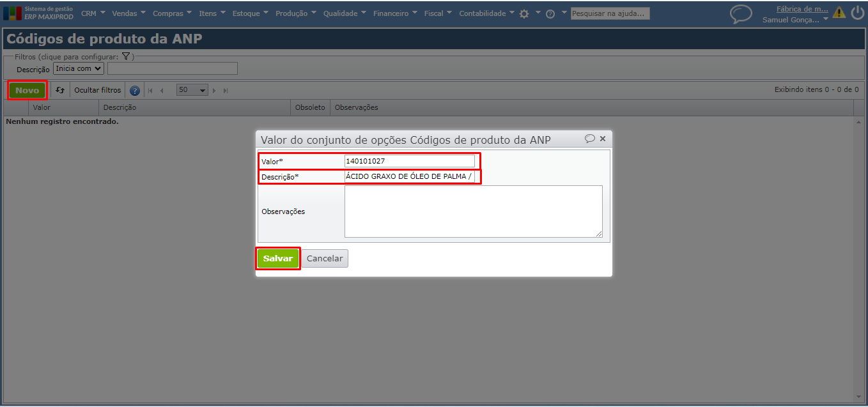Screen dimensions: 868x407
Task: Open the Fiscal menu
Action: point(438,13)
